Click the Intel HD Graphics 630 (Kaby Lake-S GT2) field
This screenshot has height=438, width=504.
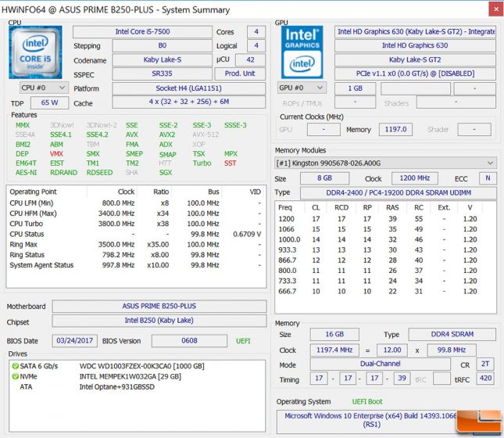click(415, 32)
